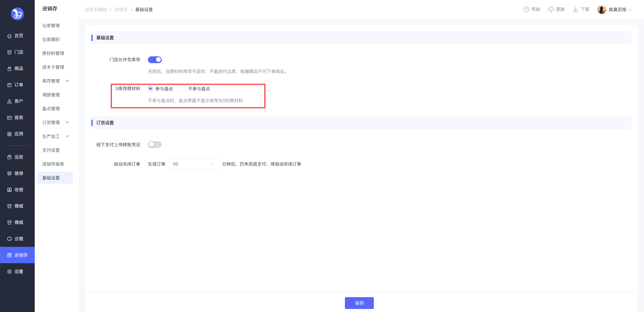Select 不参与盘点 radio button
This screenshot has height=312, width=644.
coord(183,89)
